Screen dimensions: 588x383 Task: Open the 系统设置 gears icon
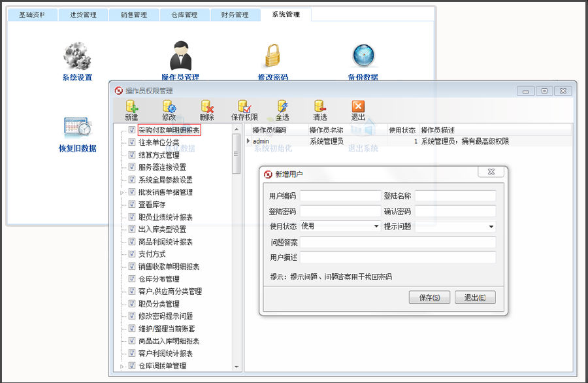coord(77,56)
